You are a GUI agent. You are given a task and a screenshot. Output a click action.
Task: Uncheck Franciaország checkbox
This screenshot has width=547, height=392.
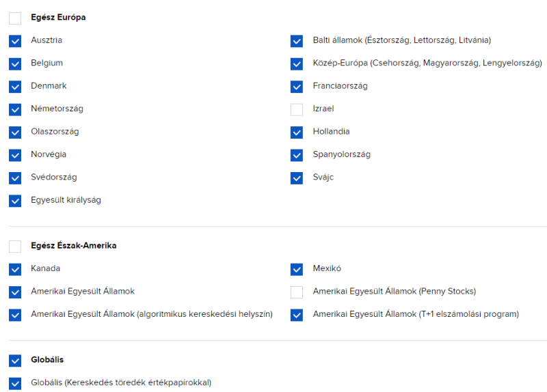tap(297, 87)
